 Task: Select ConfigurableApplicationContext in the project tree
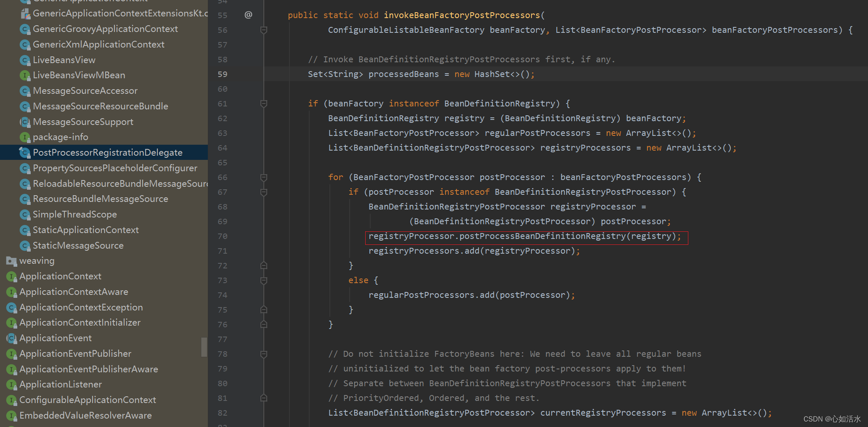[88, 400]
